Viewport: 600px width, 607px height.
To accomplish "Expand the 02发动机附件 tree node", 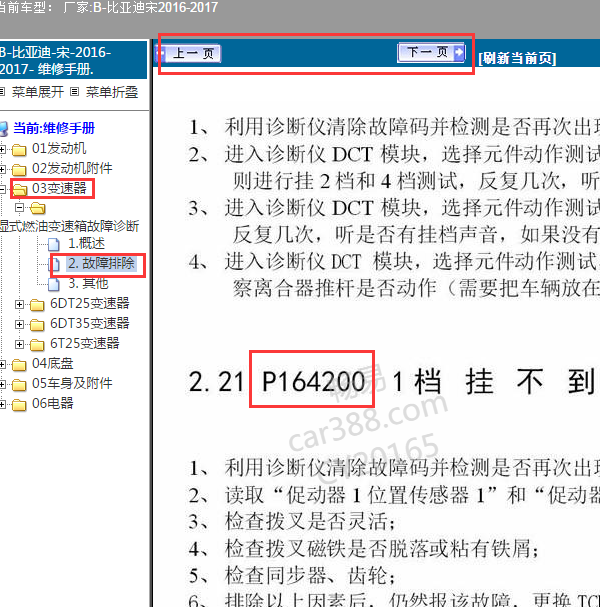I will [2, 169].
